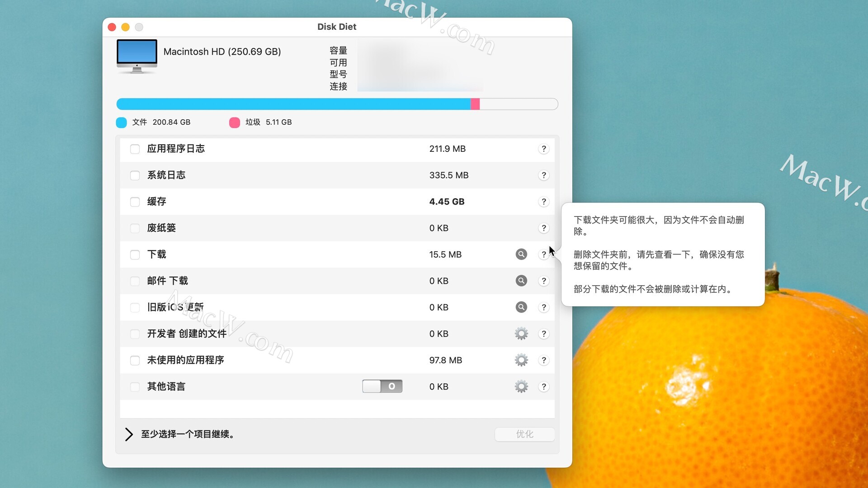Click the 200.84 GB files value
Viewport: 868px width, 488px height.
point(171,122)
